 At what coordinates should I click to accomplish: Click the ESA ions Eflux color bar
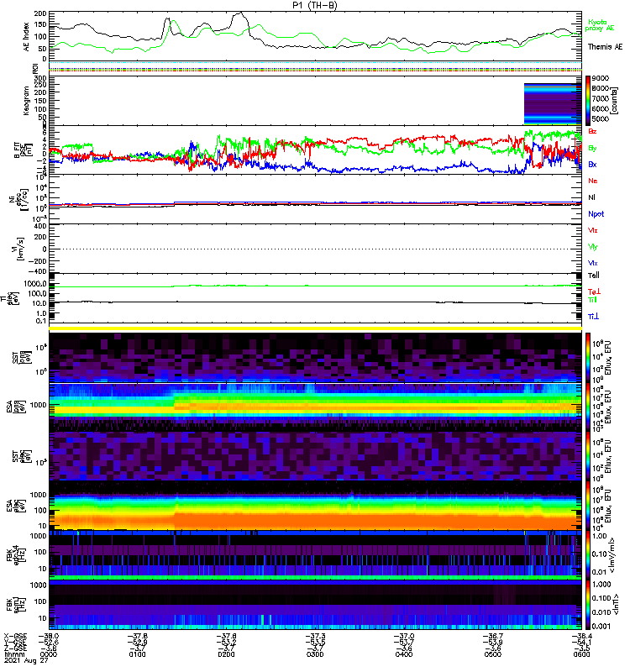(588, 407)
